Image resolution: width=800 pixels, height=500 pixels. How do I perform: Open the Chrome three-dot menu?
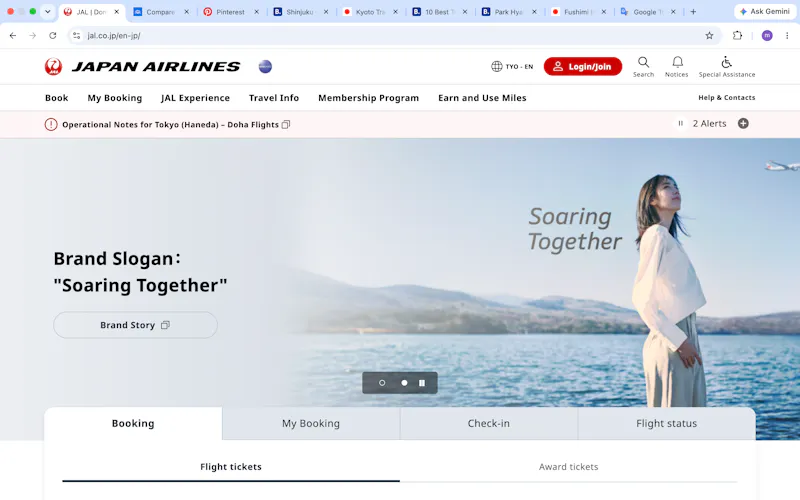(787, 35)
